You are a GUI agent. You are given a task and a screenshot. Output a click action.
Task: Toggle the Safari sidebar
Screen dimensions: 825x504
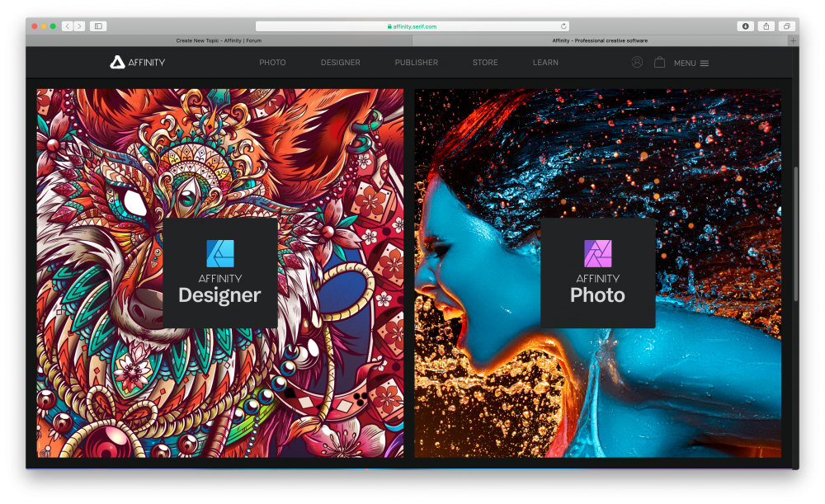[97, 26]
